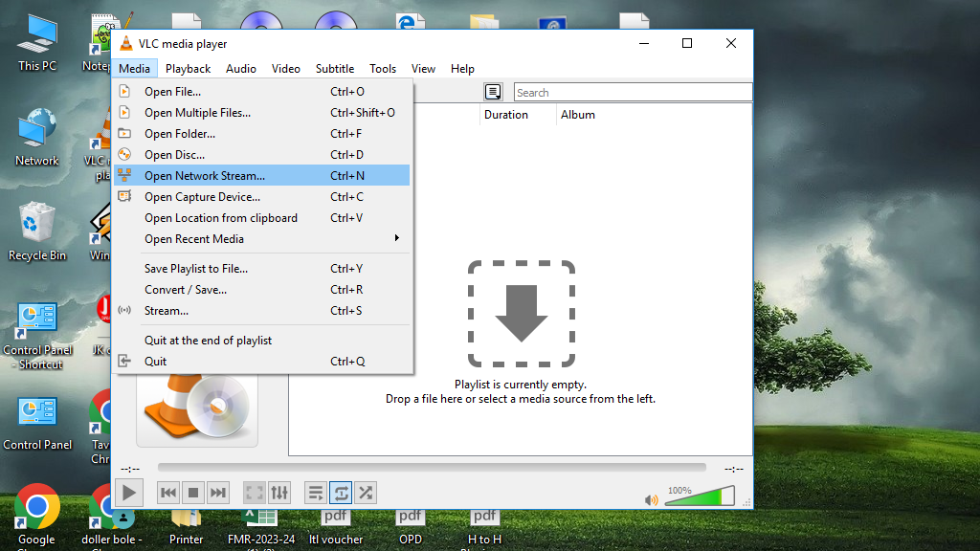Screen dimensions: 980x551
Task: Open the Control Panel desktop icon
Action: point(37,423)
